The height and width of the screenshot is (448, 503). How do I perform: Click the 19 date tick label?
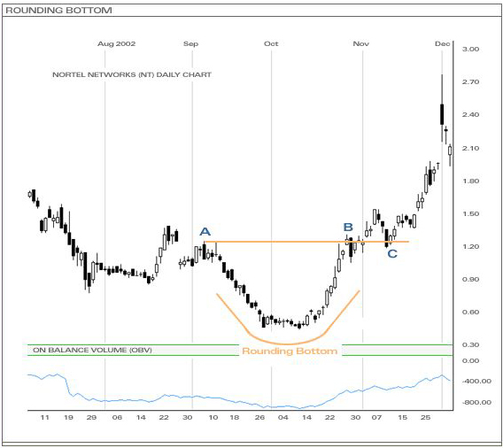(x=69, y=417)
